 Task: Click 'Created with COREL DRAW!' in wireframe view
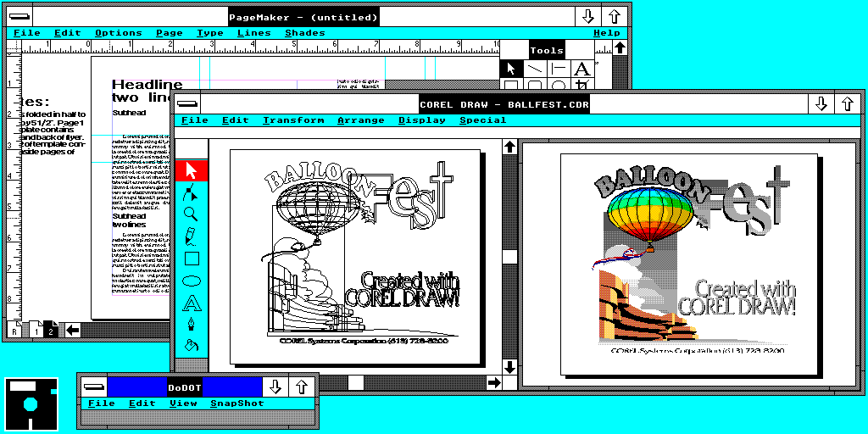(403, 288)
